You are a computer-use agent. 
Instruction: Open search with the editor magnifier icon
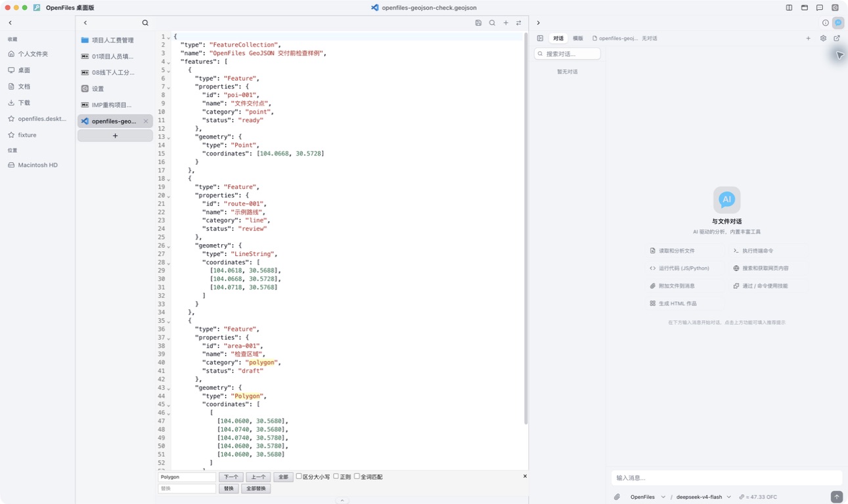pos(492,23)
